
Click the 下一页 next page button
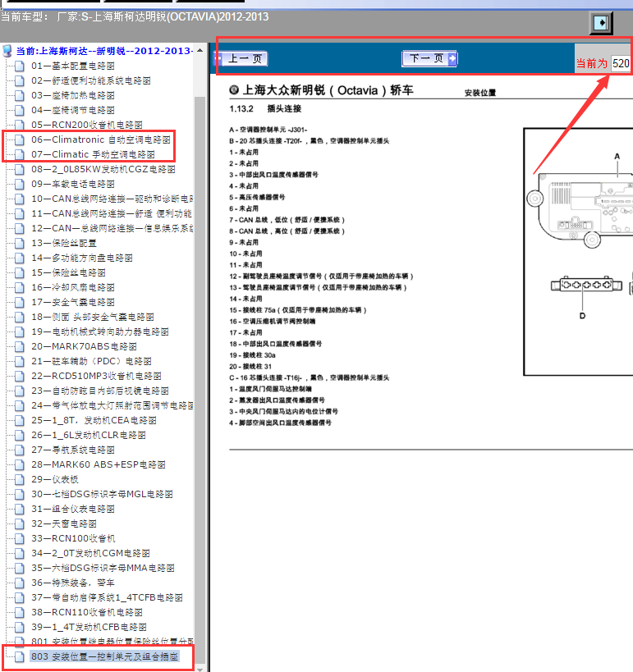point(429,59)
